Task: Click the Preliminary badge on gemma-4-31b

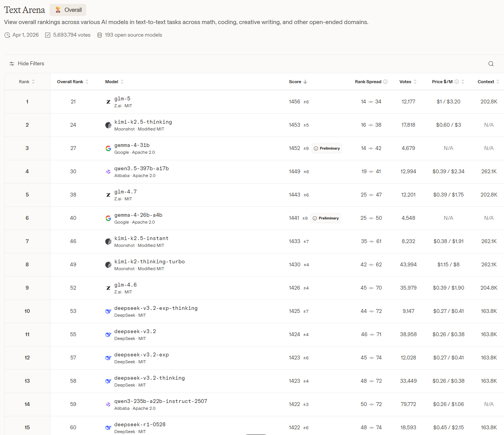Action: point(327,148)
